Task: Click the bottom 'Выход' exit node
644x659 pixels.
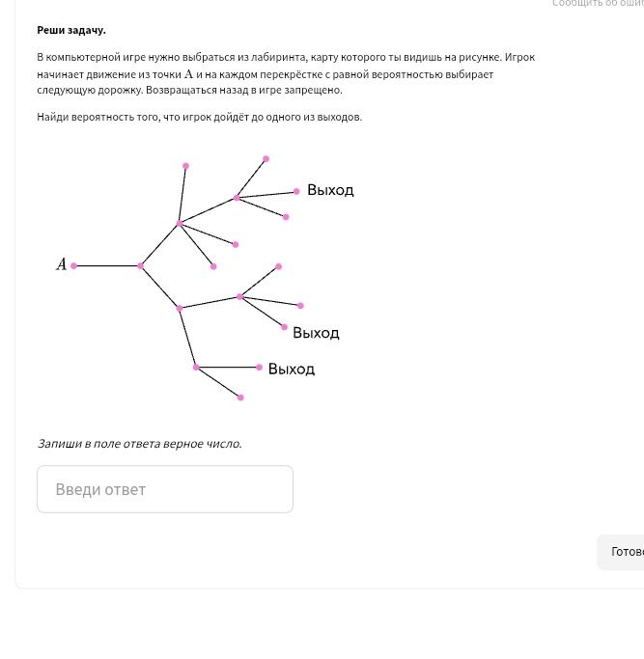Action: (259, 368)
